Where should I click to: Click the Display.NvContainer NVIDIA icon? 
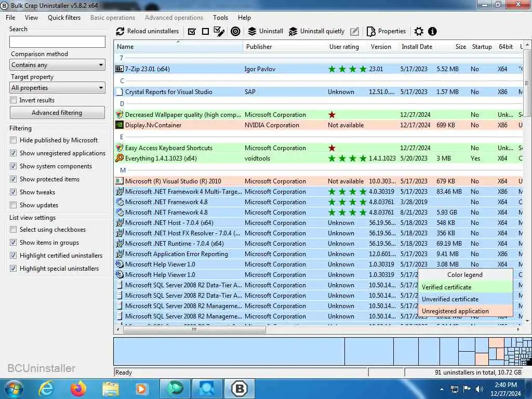119,125
